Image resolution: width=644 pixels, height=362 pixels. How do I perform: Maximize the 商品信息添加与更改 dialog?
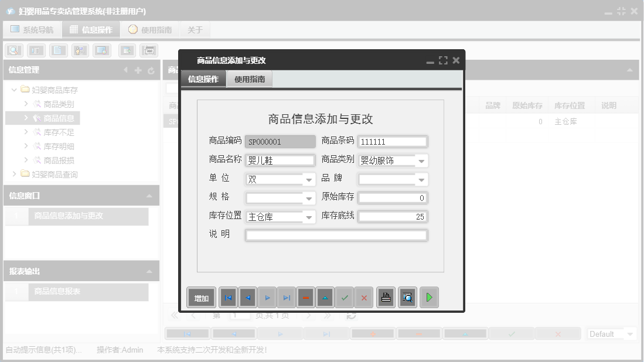pyautogui.click(x=443, y=60)
